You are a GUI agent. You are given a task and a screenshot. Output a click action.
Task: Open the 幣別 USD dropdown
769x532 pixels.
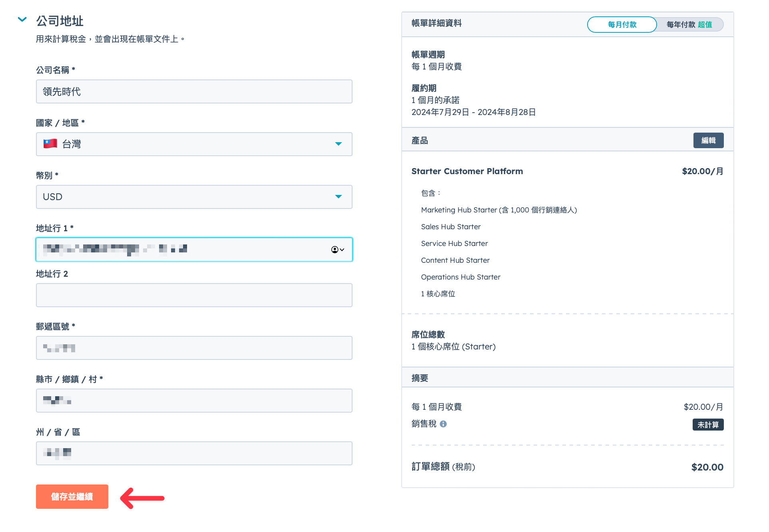click(194, 197)
